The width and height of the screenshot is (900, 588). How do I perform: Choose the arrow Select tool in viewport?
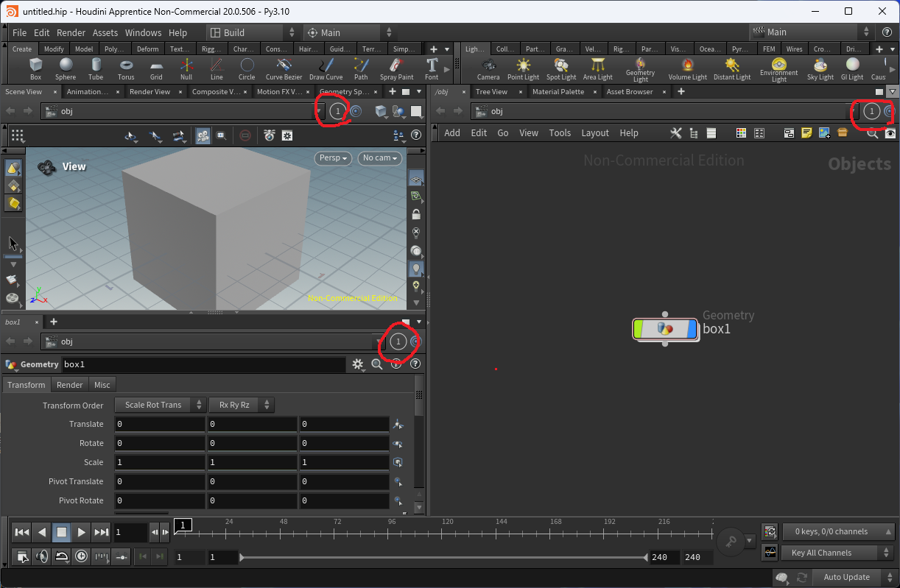[x=13, y=244]
